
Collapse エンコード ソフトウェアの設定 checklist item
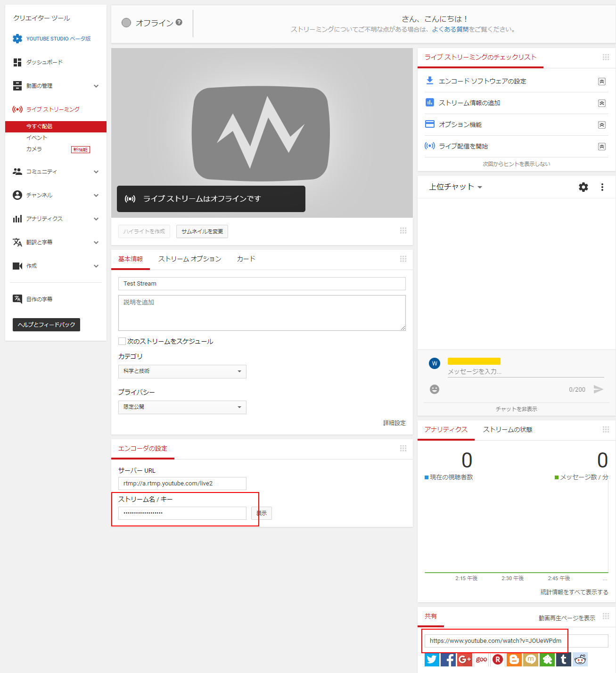(x=602, y=82)
